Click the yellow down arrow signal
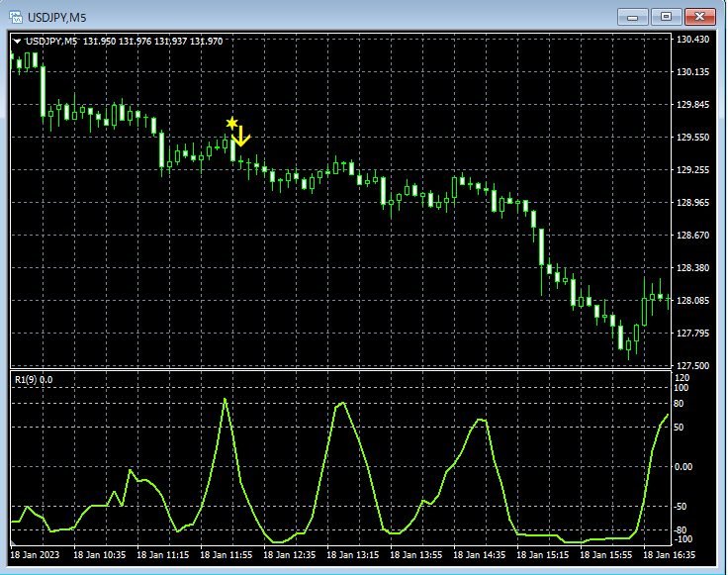This screenshot has width=728, height=575. click(241, 137)
